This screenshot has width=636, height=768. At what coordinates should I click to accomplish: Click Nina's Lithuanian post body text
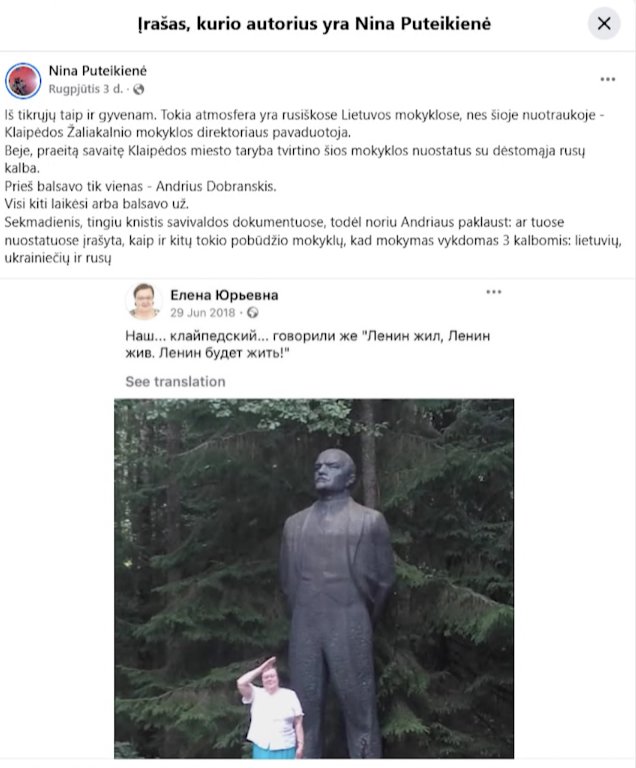tap(314, 186)
